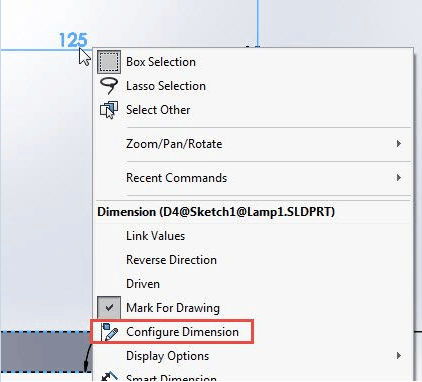Image resolution: width=422 pixels, height=382 pixels.
Task: Open Configure Dimension option
Action: (182, 332)
